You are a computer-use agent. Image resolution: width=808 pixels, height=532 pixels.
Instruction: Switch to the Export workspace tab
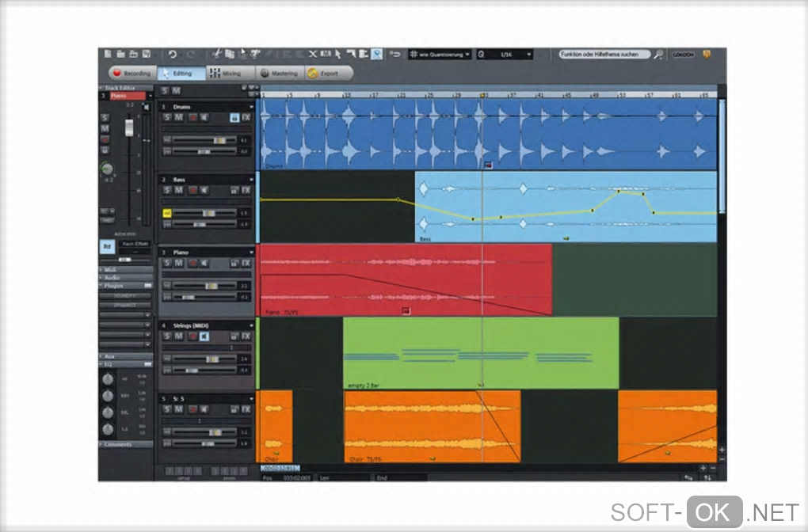click(328, 73)
